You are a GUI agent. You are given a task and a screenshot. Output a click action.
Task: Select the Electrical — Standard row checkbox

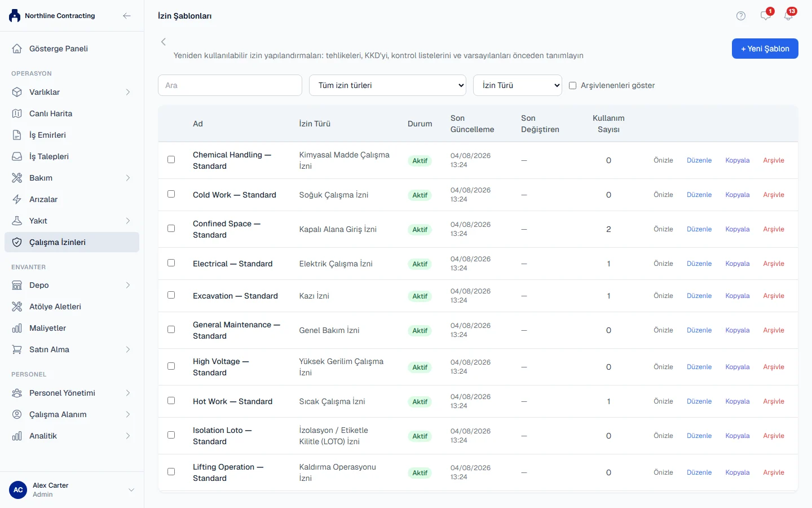[x=171, y=263]
